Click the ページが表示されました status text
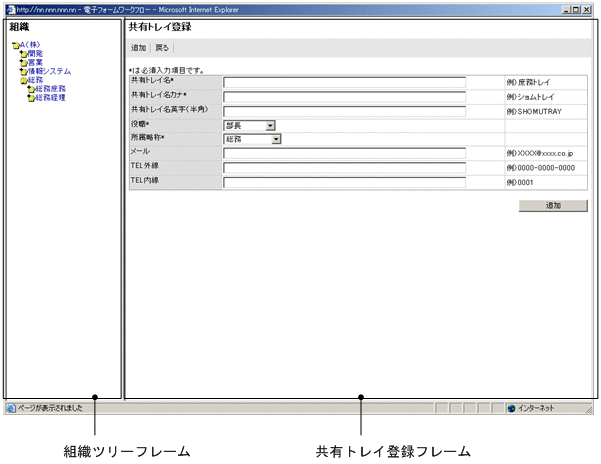Screen dimensions: 601x464 click(50, 408)
